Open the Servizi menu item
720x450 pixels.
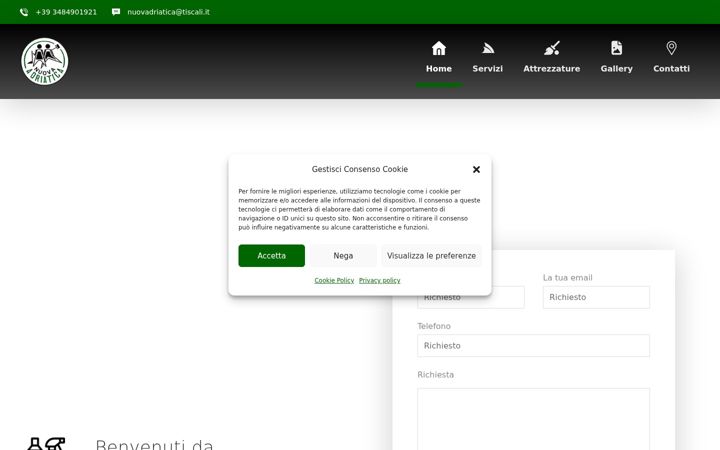tap(488, 68)
